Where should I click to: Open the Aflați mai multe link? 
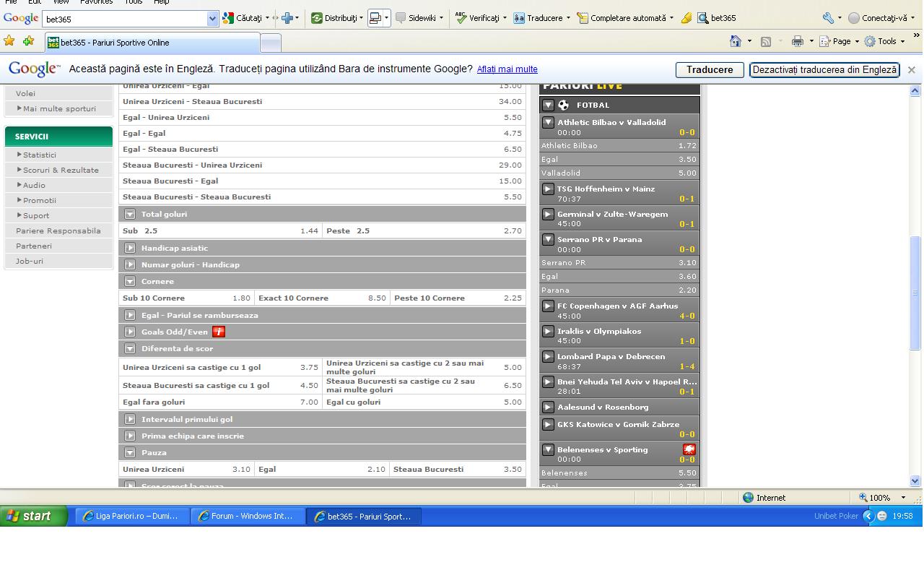[507, 69]
